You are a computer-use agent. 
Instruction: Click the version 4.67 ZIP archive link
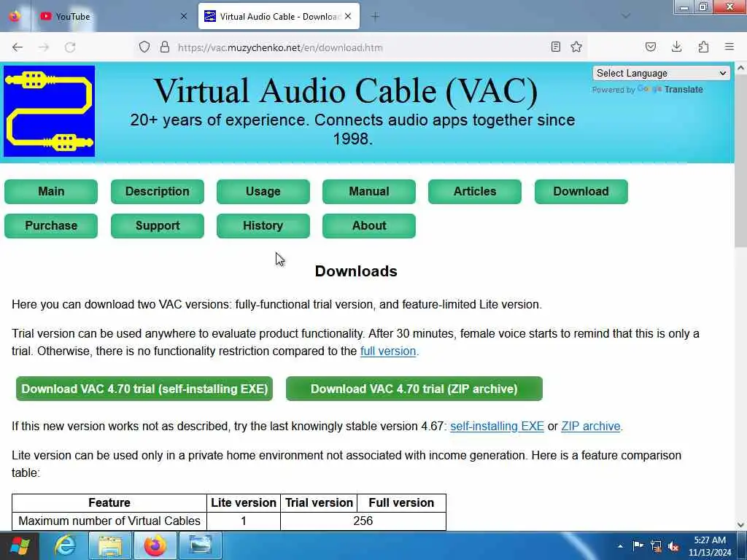[x=591, y=426]
